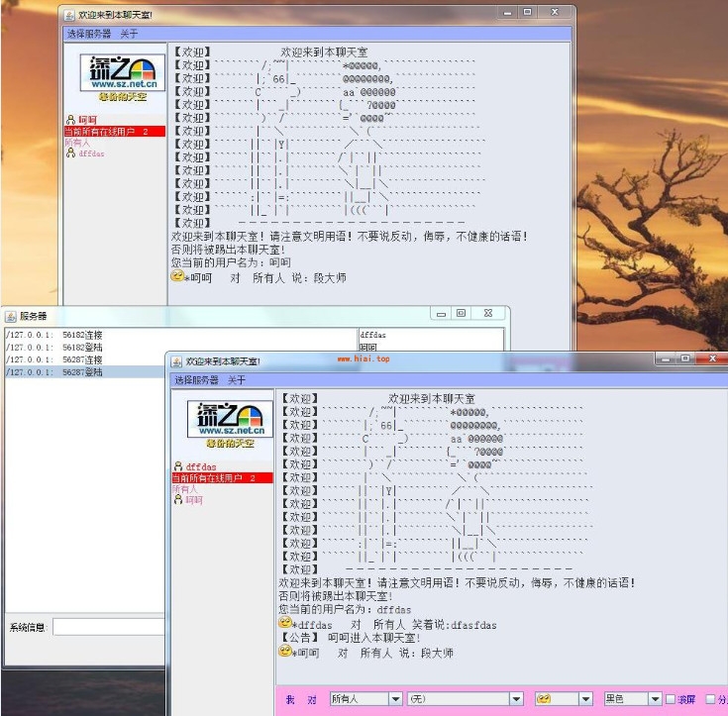728x716 pixels.
Task: Minimize the back chat window
Action: [507, 13]
